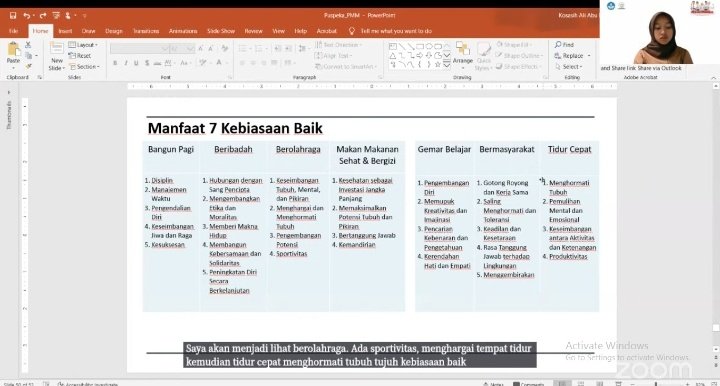
Task: Switch to the Insert tab
Action: click(x=65, y=31)
